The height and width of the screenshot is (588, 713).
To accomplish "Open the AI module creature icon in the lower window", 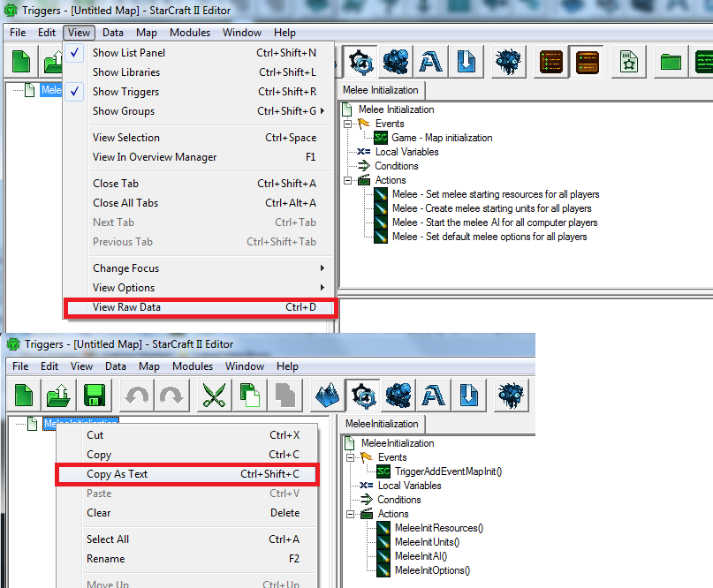I will click(x=511, y=395).
